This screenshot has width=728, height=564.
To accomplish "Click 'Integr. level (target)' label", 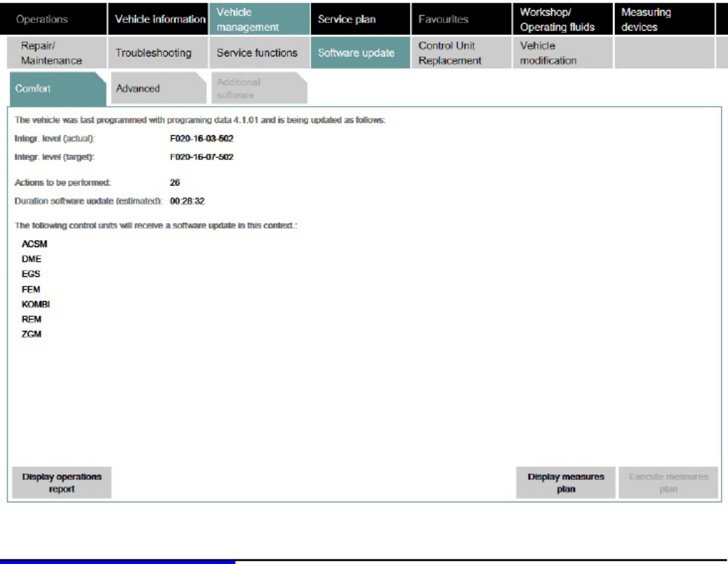I will click(55, 157).
